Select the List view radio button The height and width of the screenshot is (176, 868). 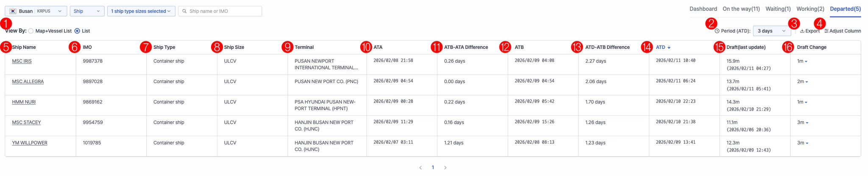(x=77, y=31)
